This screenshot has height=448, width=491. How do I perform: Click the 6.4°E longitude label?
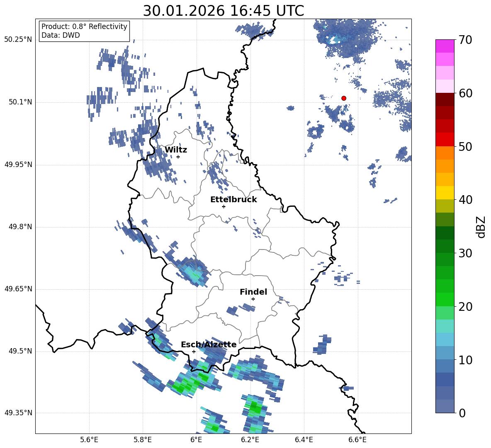pyautogui.click(x=304, y=440)
